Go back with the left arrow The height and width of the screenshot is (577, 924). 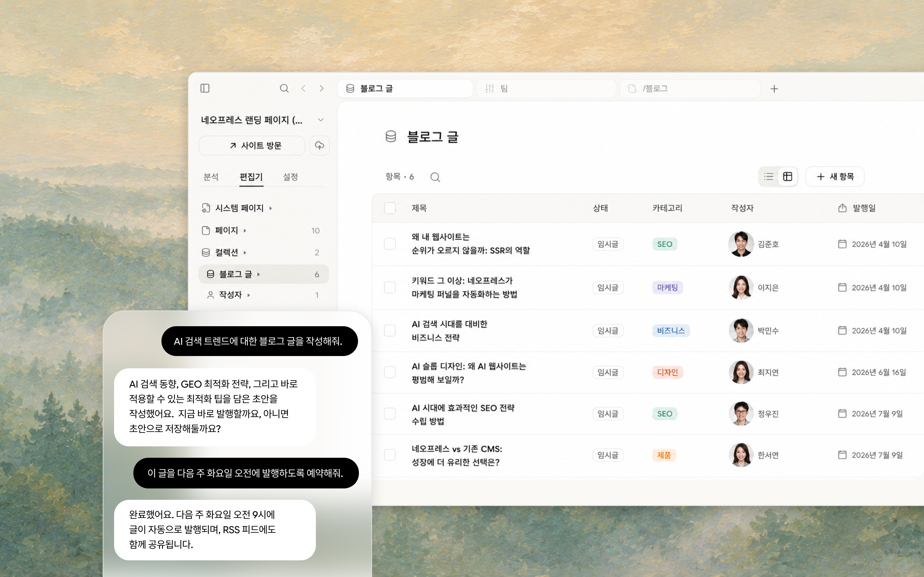click(x=304, y=89)
